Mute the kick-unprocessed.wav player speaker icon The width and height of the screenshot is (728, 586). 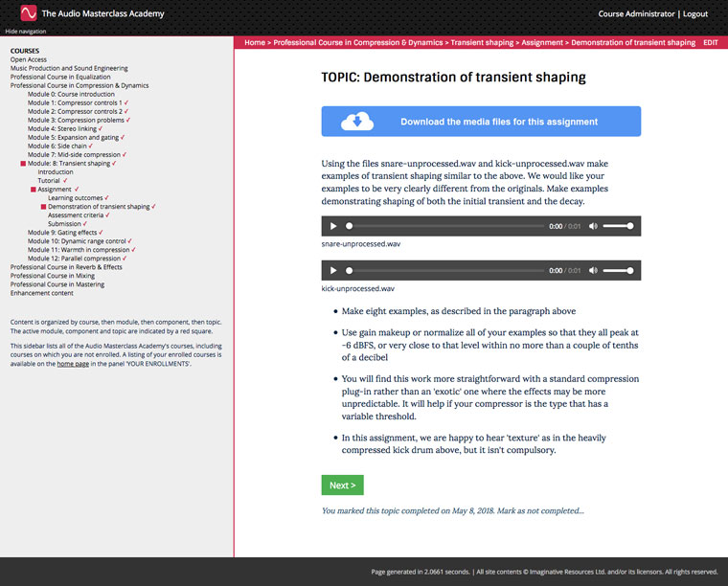click(593, 271)
